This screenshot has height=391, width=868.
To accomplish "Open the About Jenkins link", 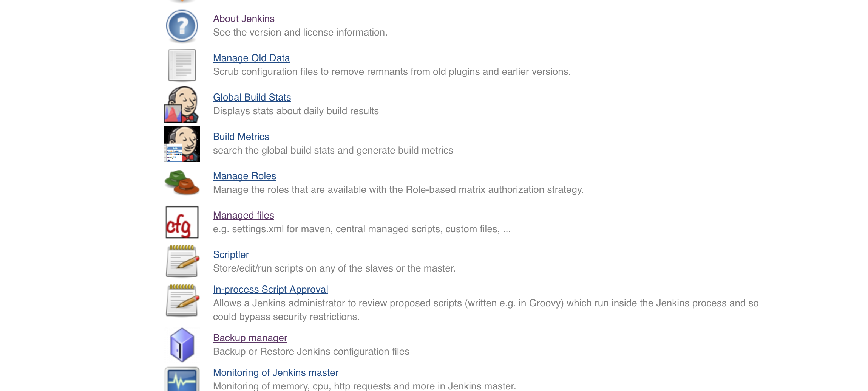I will click(x=244, y=19).
